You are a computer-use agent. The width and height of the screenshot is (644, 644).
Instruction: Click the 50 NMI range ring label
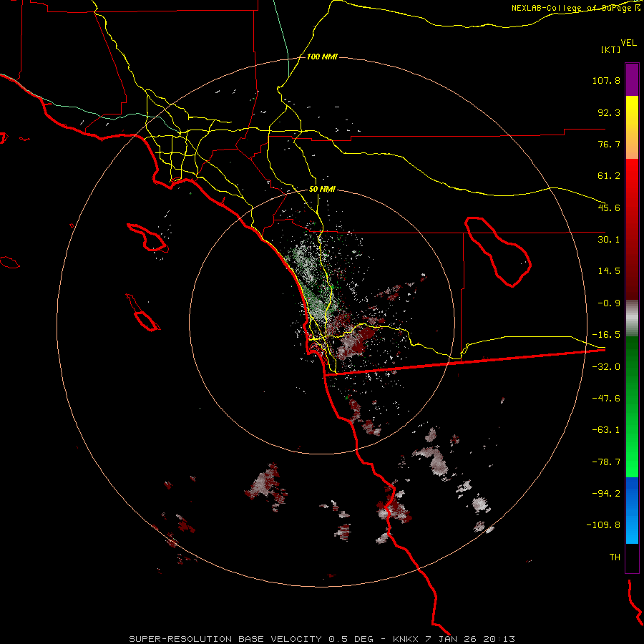click(323, 190)
